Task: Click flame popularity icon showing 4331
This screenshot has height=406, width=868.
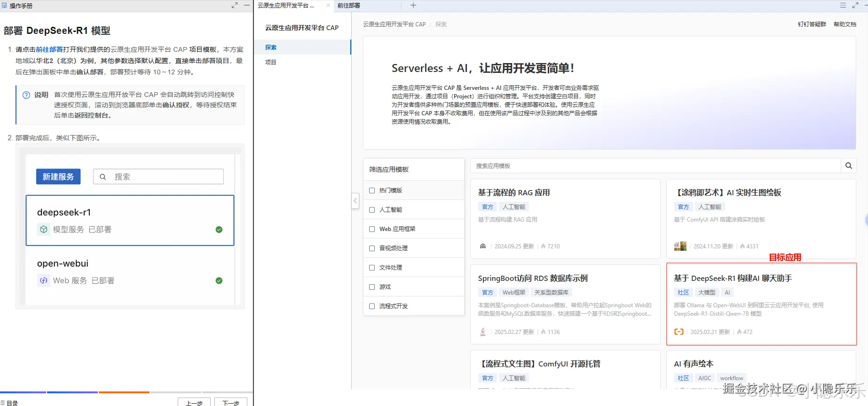Action: point(742,247)
